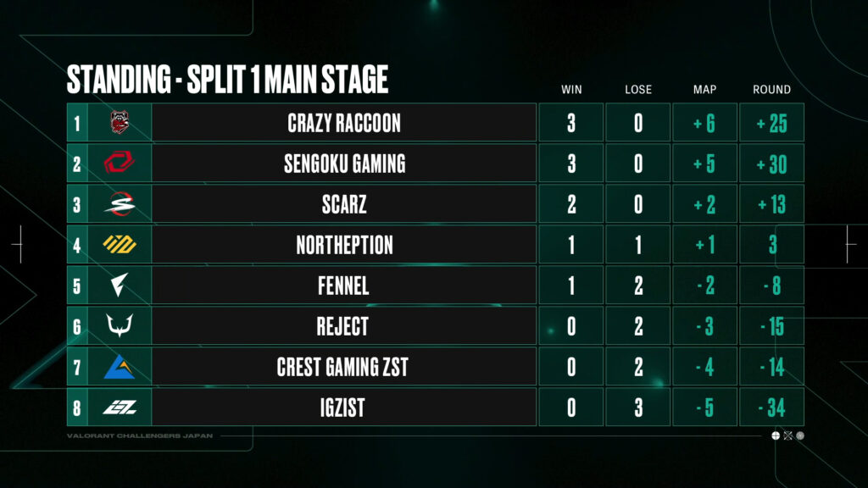The width and height of the screenshot is (868, 488).
Task: Click the last grey indicator dot
Action: (800, 436)
